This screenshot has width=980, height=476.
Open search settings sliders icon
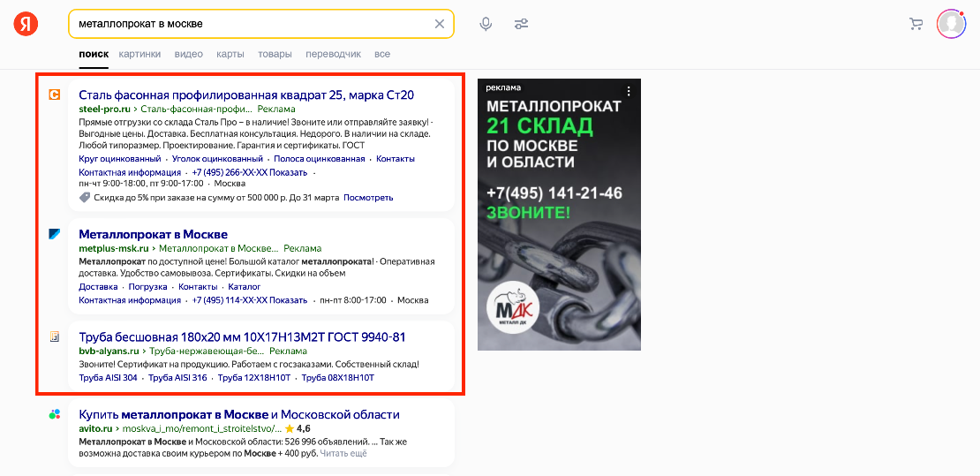click(x=521, y=24)
